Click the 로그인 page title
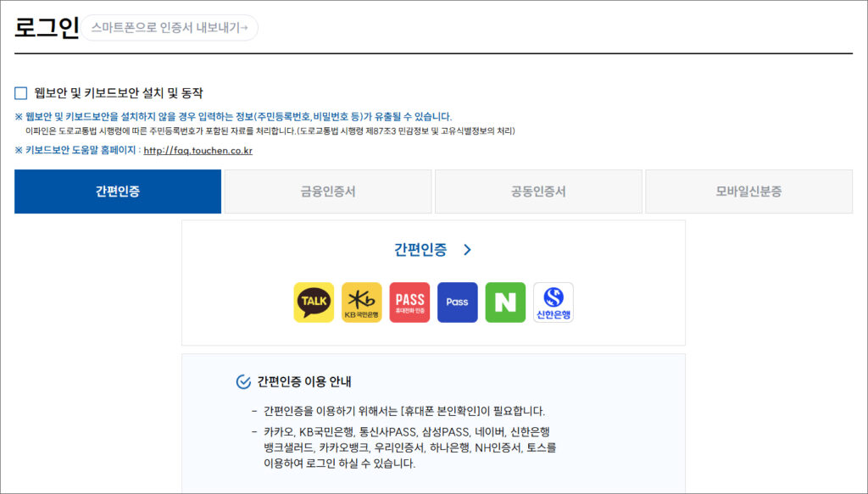 pos(46,26)
